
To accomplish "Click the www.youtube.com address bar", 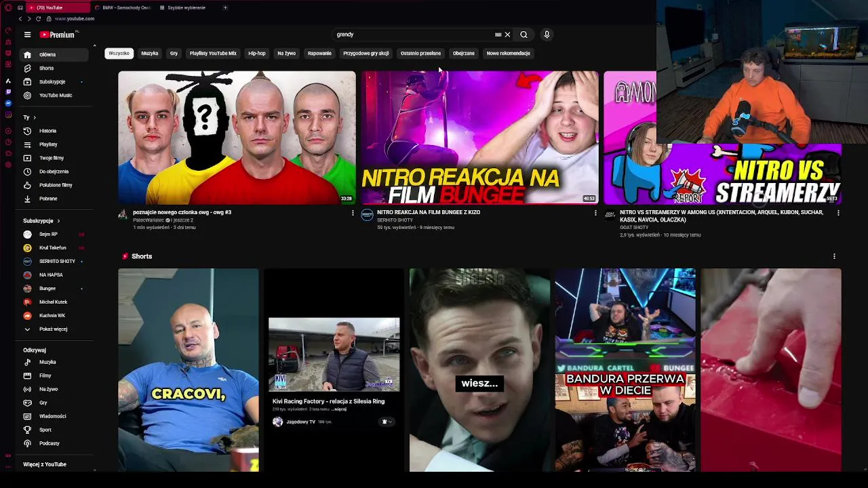I will tap(75, 18).
